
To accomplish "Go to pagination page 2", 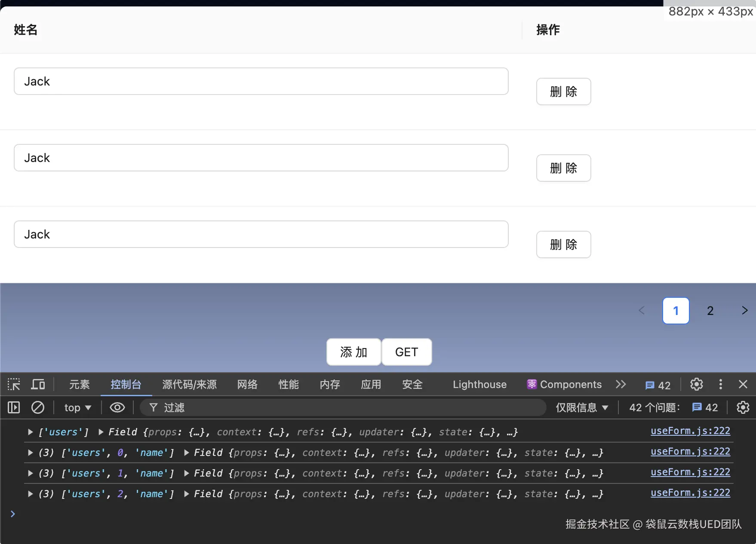I will pyautogui.click(x=710, y=310).
